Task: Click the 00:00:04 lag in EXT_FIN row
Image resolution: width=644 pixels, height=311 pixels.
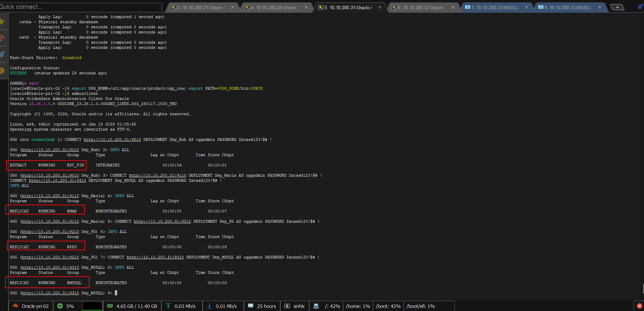Action: click(x=172, y=165)
